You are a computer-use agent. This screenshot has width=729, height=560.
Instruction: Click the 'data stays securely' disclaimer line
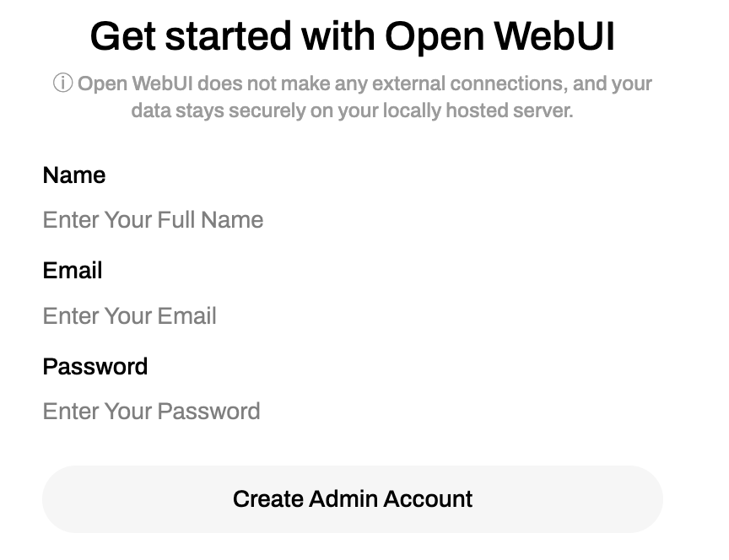(x=352, y=110)
